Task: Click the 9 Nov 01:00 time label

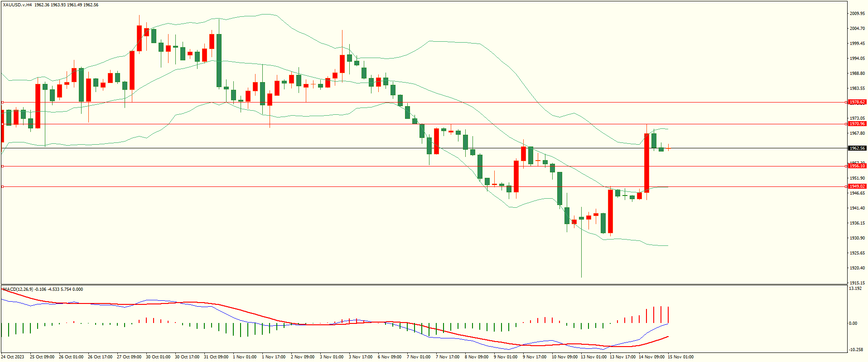Action: click(x=506, y=357)
